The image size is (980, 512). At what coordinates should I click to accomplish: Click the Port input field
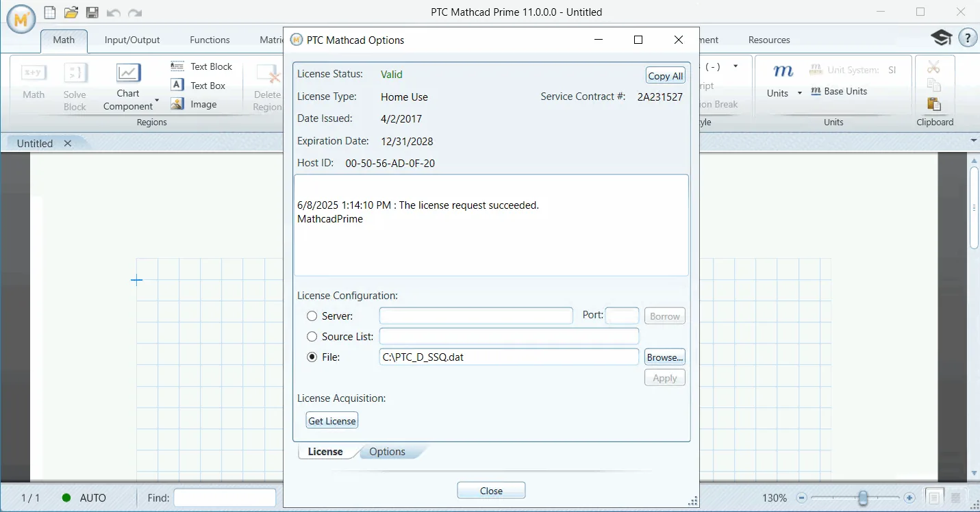click(x=623, y=316)
